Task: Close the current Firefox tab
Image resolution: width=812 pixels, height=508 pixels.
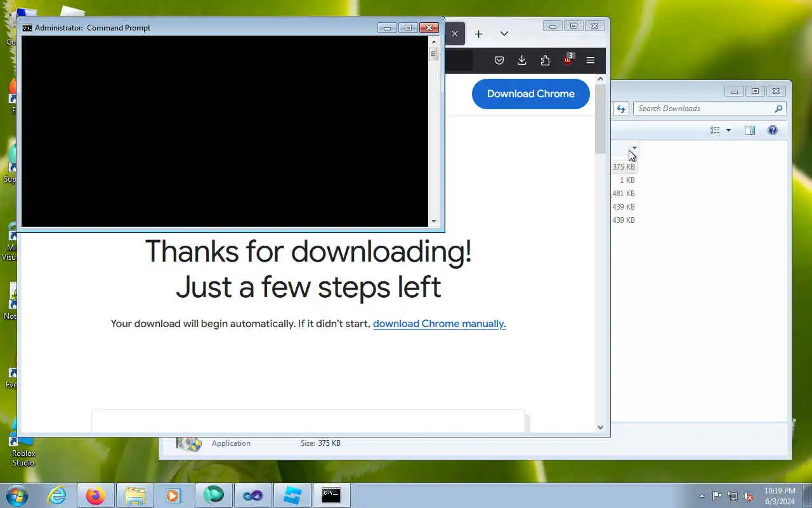Action: (x=454, y=34)
